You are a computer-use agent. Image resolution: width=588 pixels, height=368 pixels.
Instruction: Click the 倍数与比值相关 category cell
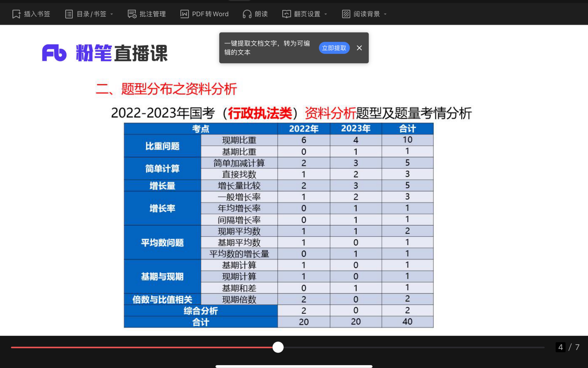click(162, 299)
